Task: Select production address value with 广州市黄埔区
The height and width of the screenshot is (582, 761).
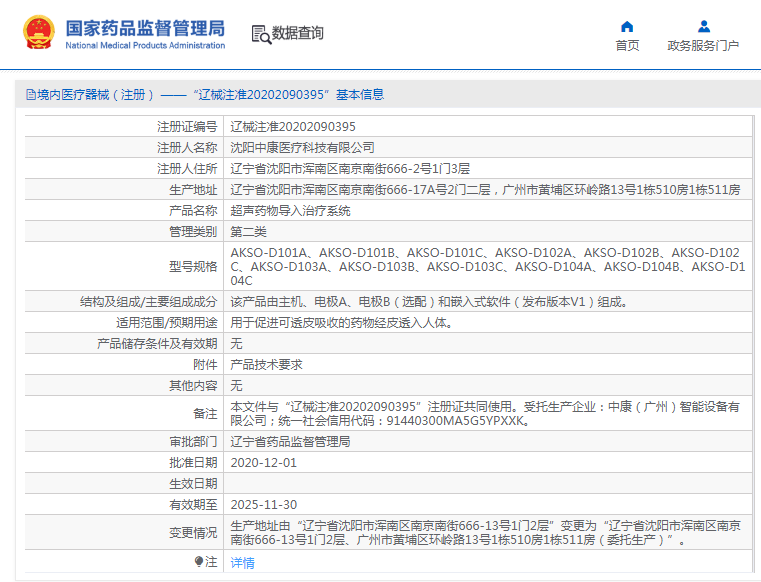Action: pos(485,189)
